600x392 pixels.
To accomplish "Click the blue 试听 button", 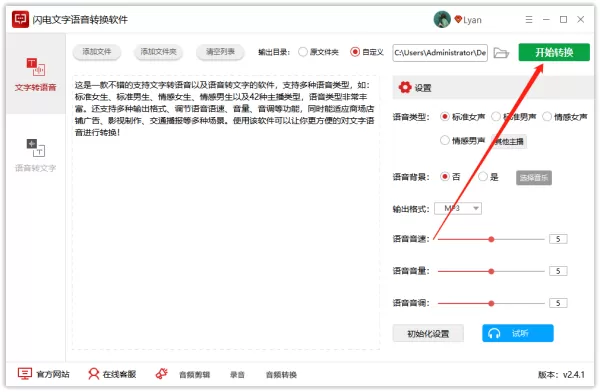I will (x=518, y=333).
